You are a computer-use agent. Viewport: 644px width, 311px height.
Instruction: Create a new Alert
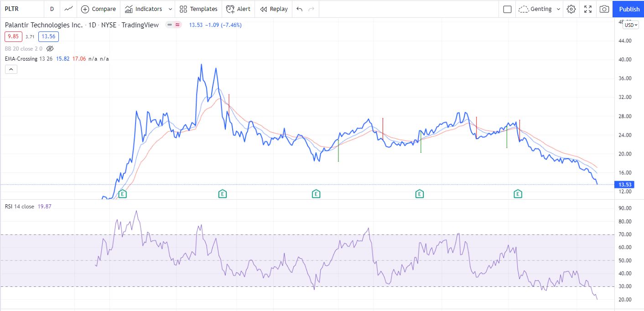[238, 9]
